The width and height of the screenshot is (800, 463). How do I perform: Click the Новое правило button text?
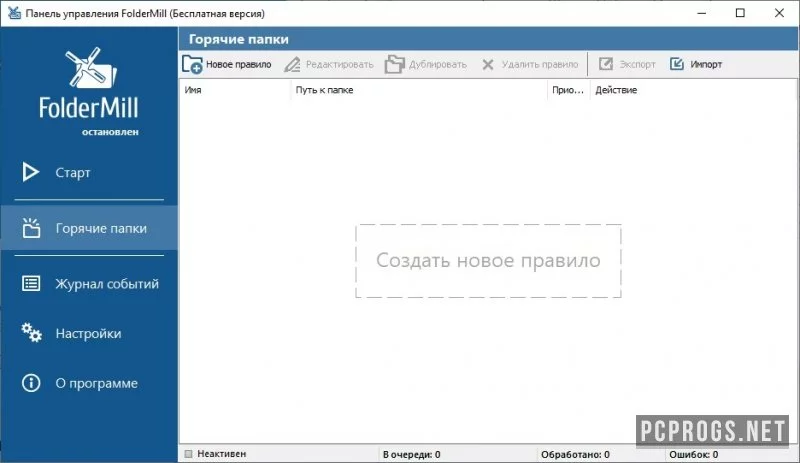click(x=238, y=64)
